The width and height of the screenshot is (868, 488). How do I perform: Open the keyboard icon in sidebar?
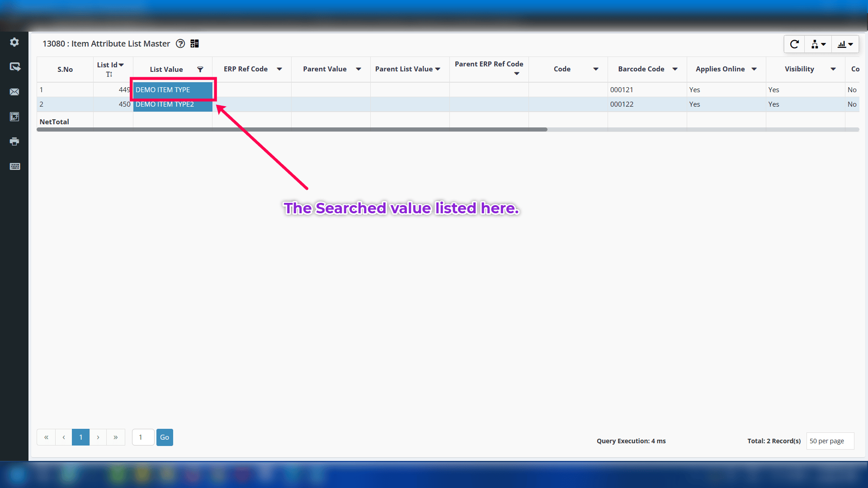click(14, 166)
